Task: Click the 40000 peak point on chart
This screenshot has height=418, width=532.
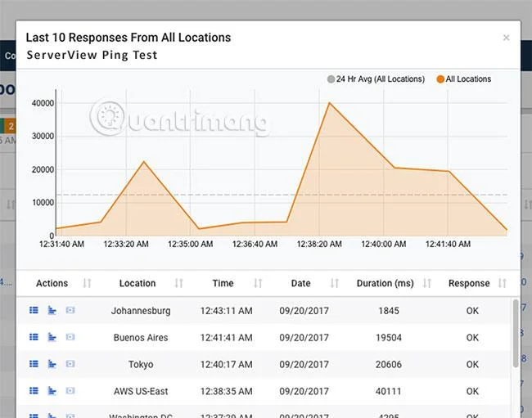Action: pyautogui.click(x=329, y=103)
